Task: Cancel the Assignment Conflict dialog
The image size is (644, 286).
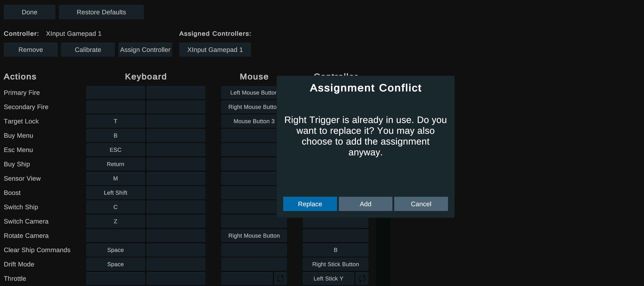Action: pyautogui.click(x=421, y=204)
